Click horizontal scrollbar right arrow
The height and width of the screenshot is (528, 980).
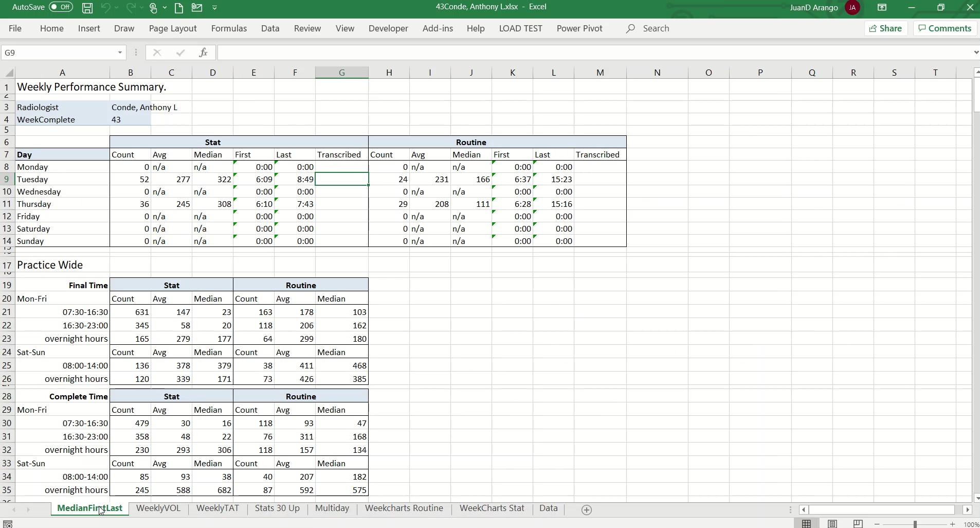pos(968,509)
